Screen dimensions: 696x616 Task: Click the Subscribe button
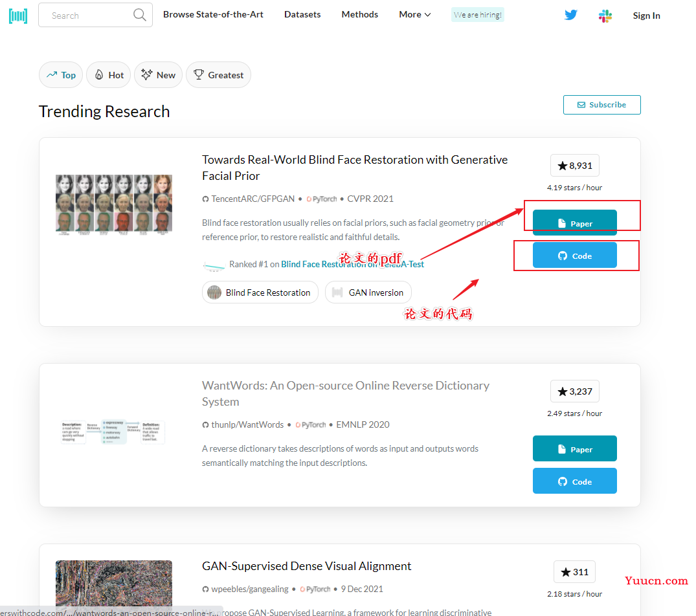[602, 105]
